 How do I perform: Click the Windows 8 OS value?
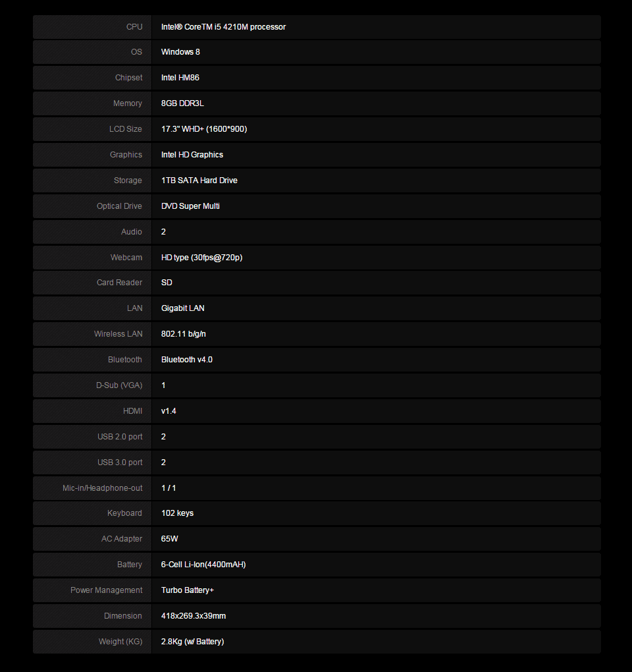180,52
